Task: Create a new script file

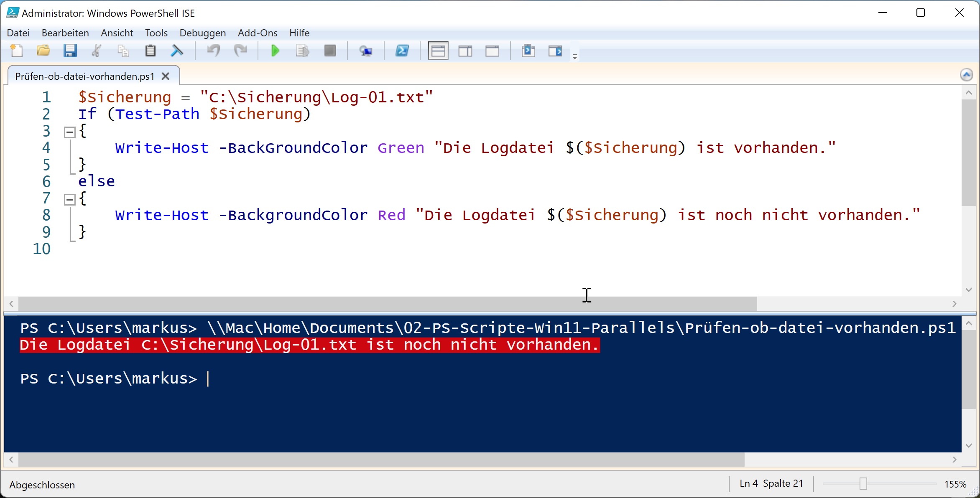Action: point(17,51)
